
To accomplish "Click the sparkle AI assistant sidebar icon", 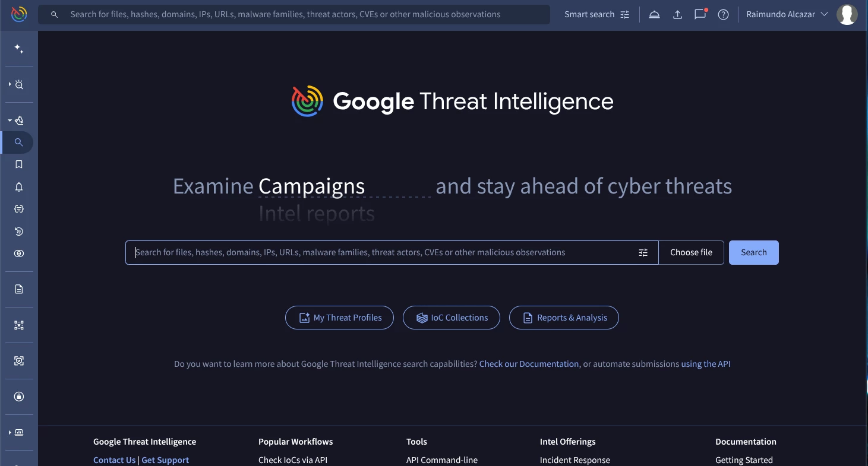I will 19,49.
